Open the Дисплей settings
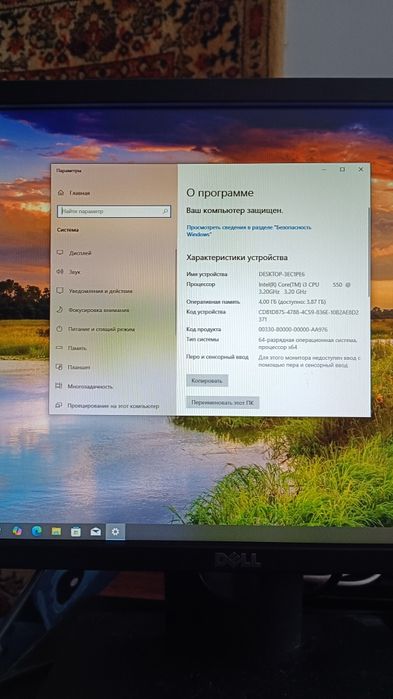This screenshot has height=699, width=393. 74,253
